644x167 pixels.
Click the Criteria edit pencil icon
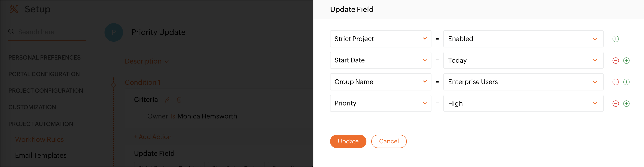point(167,100)
